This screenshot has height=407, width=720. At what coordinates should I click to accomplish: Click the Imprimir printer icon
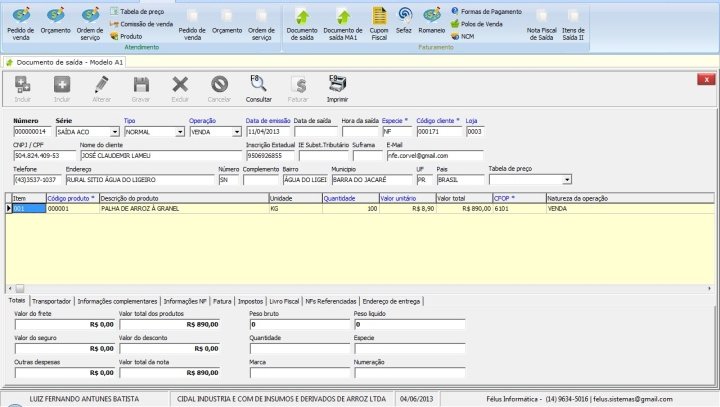tap(338, 89)
